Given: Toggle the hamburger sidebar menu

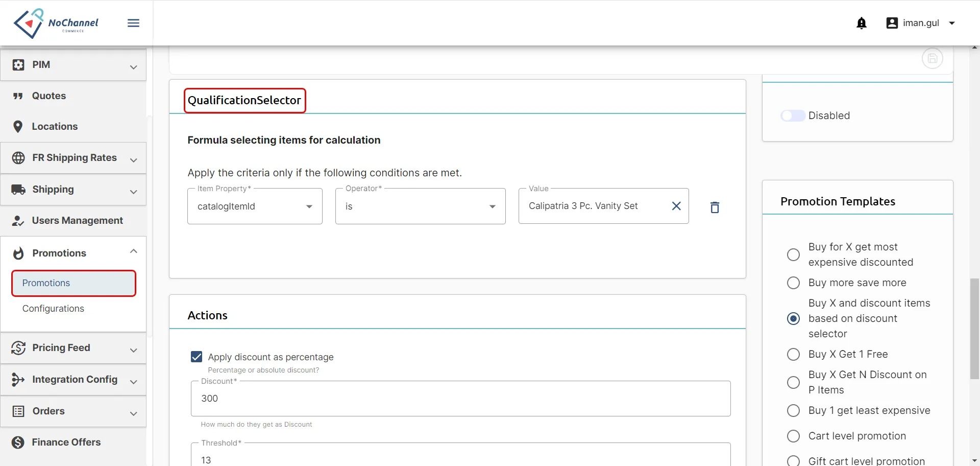Looking at the screenshot, I should click(x=133, y=23).
